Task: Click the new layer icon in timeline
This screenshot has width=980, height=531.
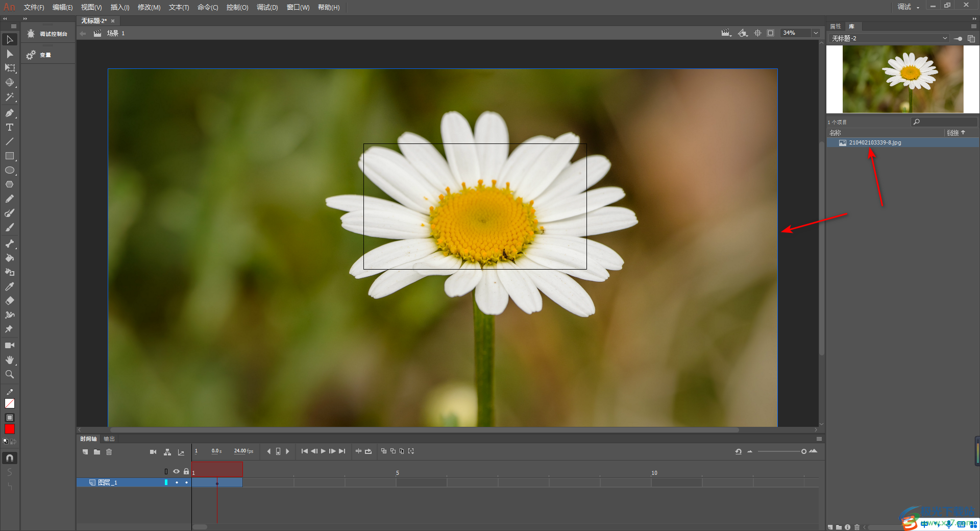Action: click(85, 452)
